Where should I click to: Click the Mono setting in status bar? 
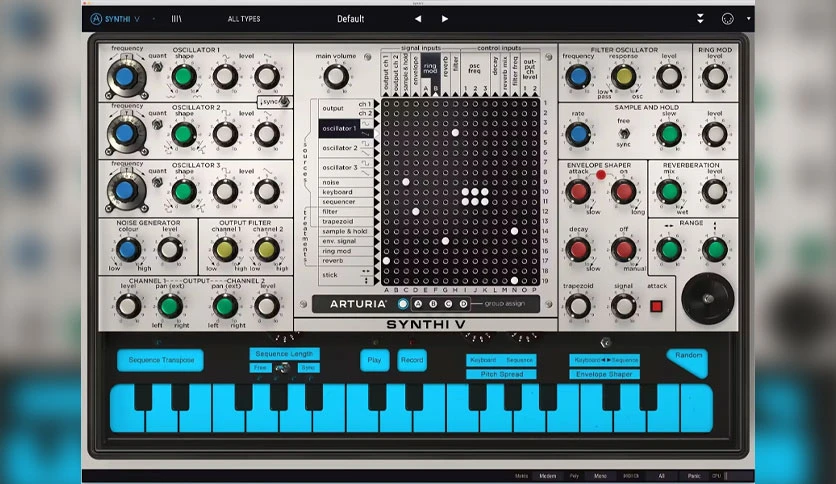600,476
